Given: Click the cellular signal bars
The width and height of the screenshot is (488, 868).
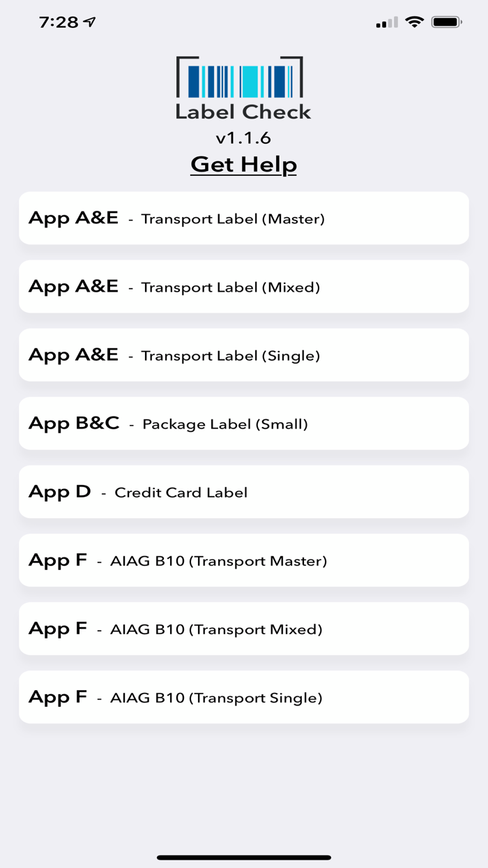Looking at the screenshot, I should (386, 21).
